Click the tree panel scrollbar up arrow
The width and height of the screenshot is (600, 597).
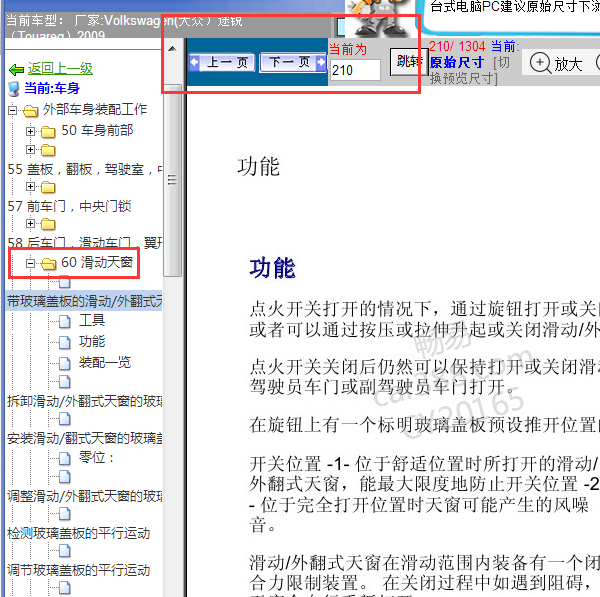point(172,48)
